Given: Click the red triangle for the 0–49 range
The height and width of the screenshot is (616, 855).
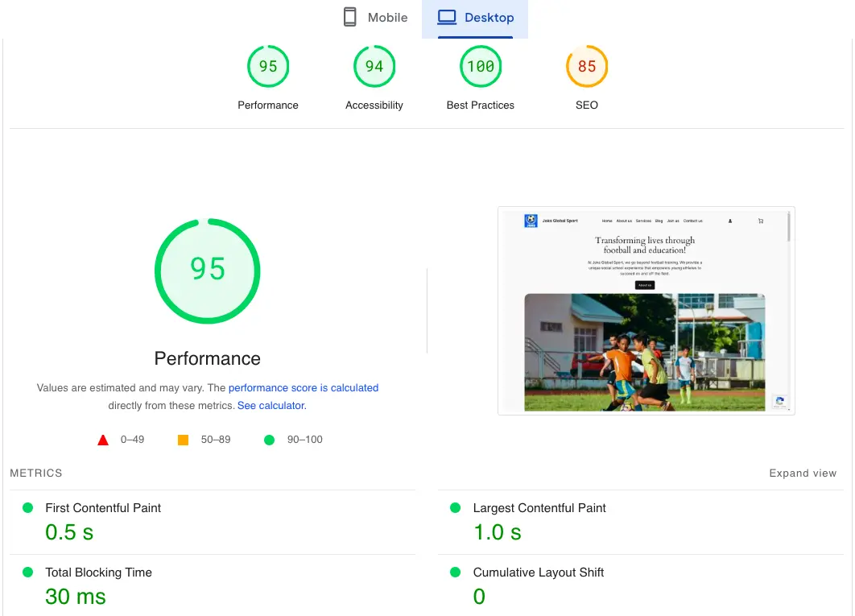Looking at the screenshot, I should pyautogui.click(x=103, y=440).
